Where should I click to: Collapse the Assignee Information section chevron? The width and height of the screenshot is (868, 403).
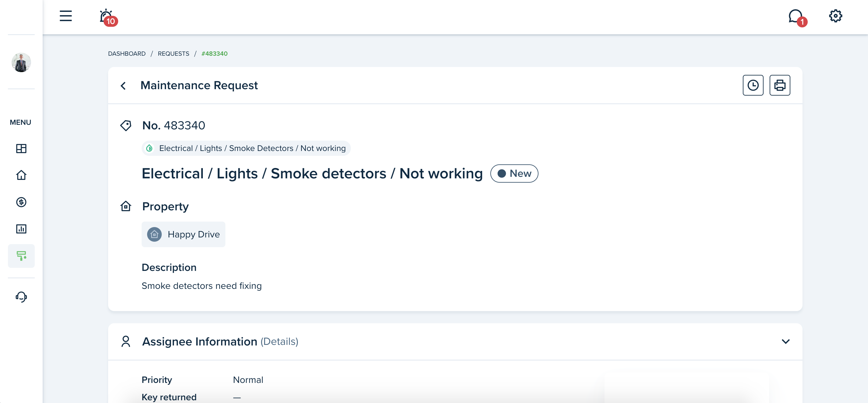(785, 342)
